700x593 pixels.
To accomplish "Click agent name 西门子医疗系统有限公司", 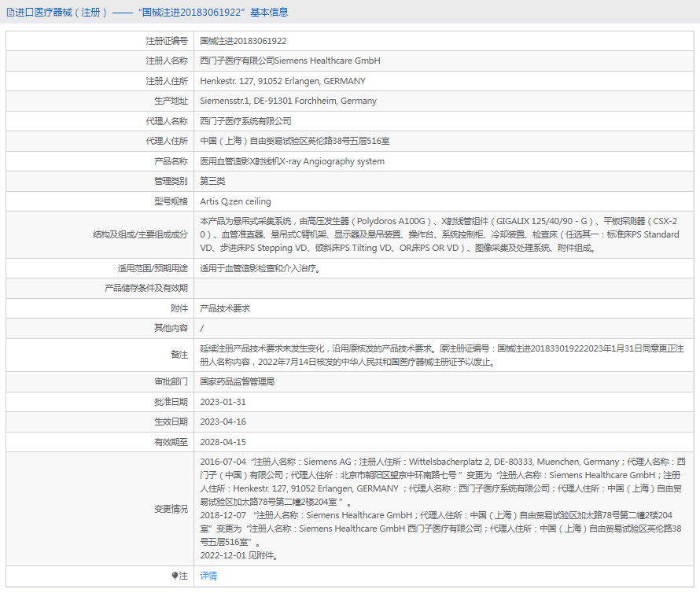I will [x=245, y=121].
